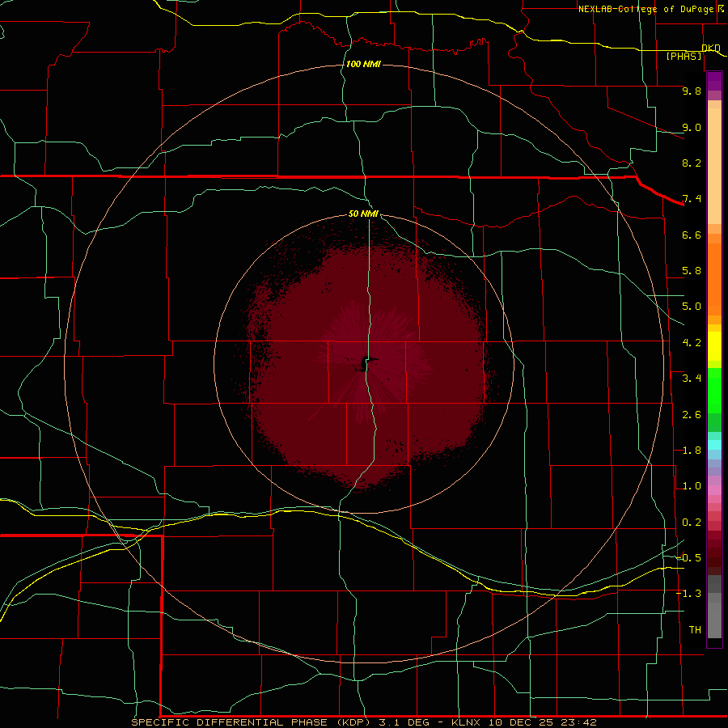Click the cyan band of color bar
The width and height of the screenshot is (728, 728).
714,445
